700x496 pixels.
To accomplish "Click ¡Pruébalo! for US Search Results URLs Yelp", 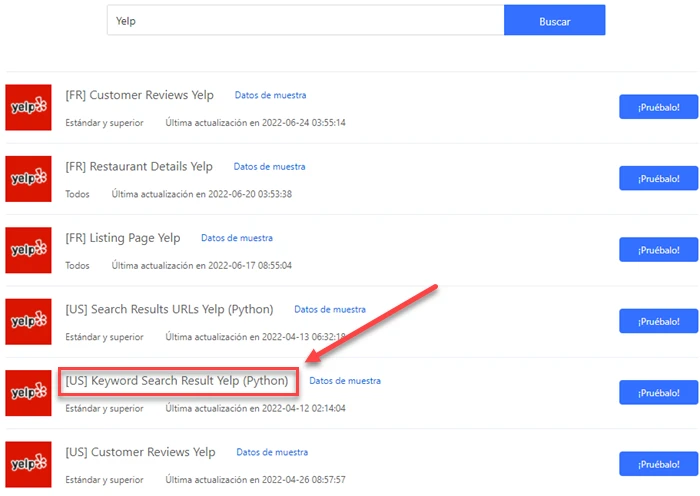I will [658, 321].
